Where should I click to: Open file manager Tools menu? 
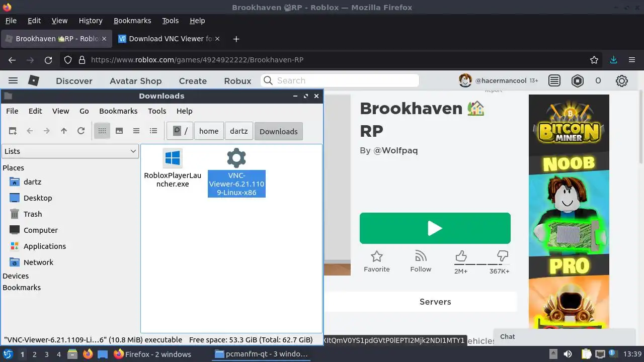[x=157, y=111]
